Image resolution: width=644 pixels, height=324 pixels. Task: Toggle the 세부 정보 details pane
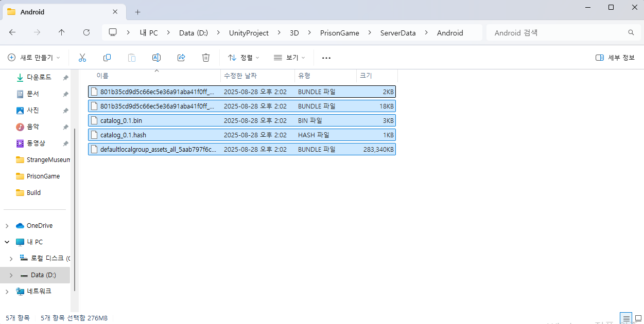pyautogui.click(x=615, y=58)
